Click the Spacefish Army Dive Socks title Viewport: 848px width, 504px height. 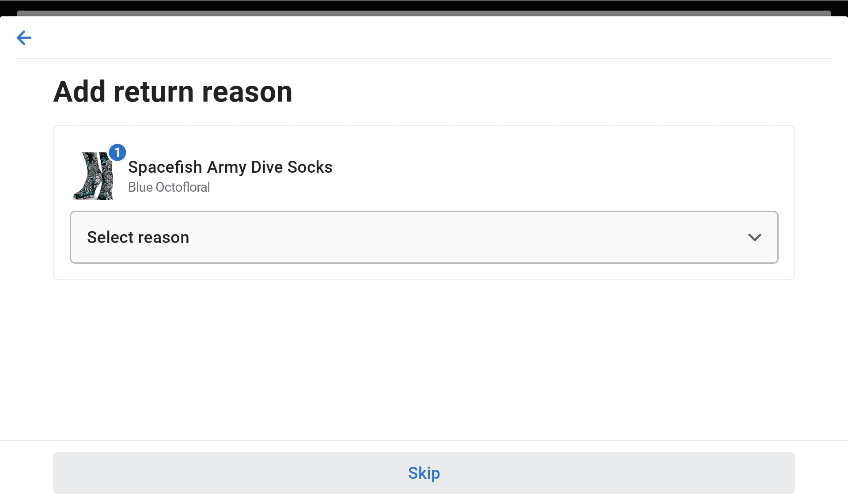point(230,167)
